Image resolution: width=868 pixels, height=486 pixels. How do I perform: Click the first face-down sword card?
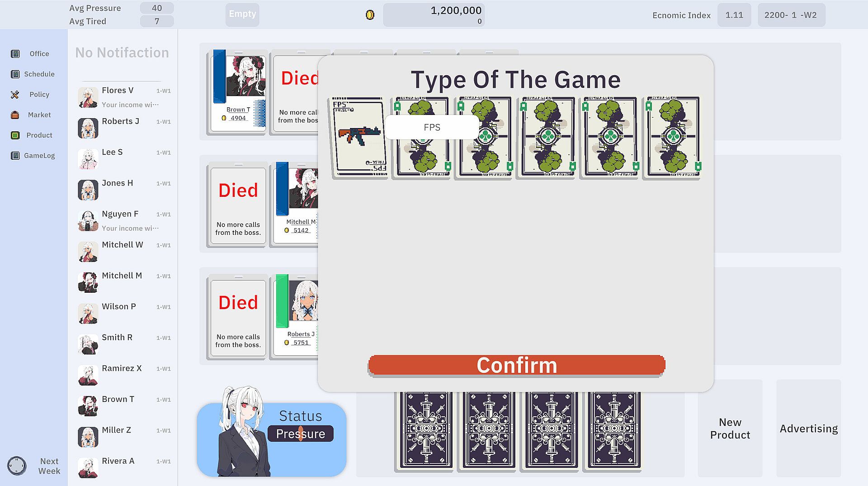pyautogui.click(x=426, y=431)
